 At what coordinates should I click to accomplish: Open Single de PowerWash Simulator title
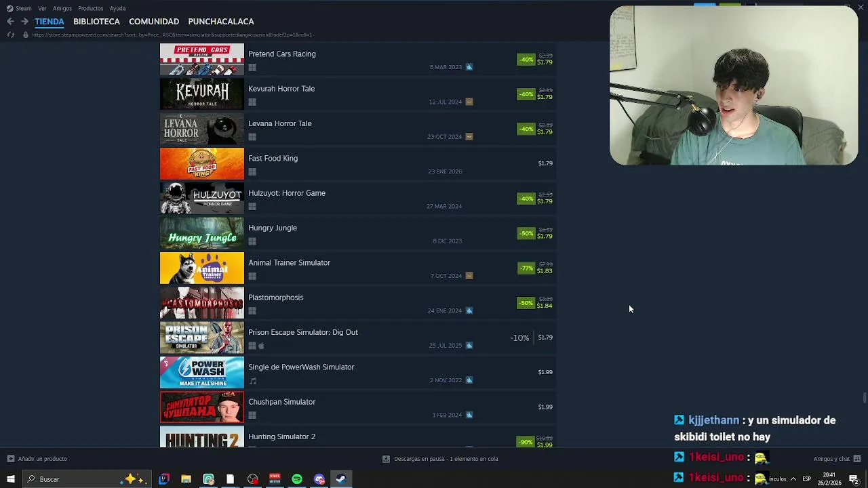tap(301, 367)
